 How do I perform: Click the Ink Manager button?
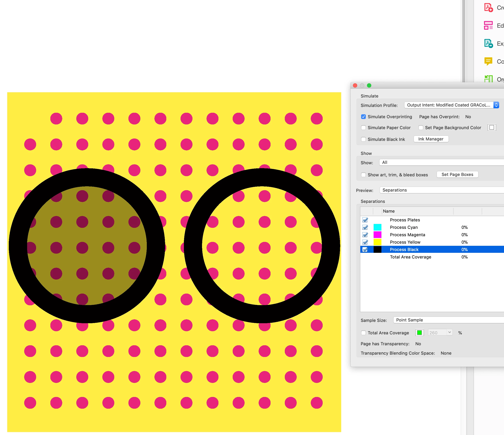click(x=431, y=139)
